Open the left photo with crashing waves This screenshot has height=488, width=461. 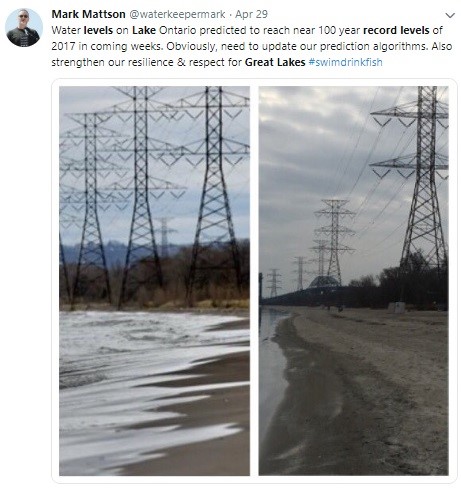click(x=154, y=281)
